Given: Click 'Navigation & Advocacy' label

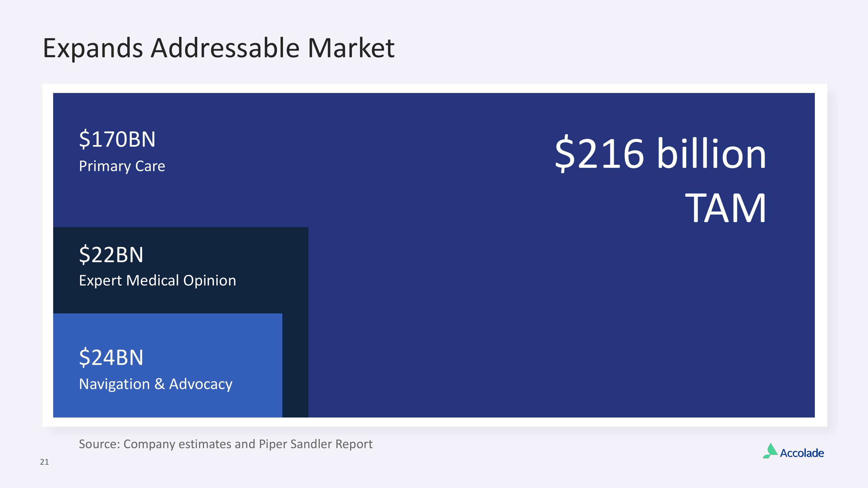Looking at the screenshot, I should click(x=156, y=384).
